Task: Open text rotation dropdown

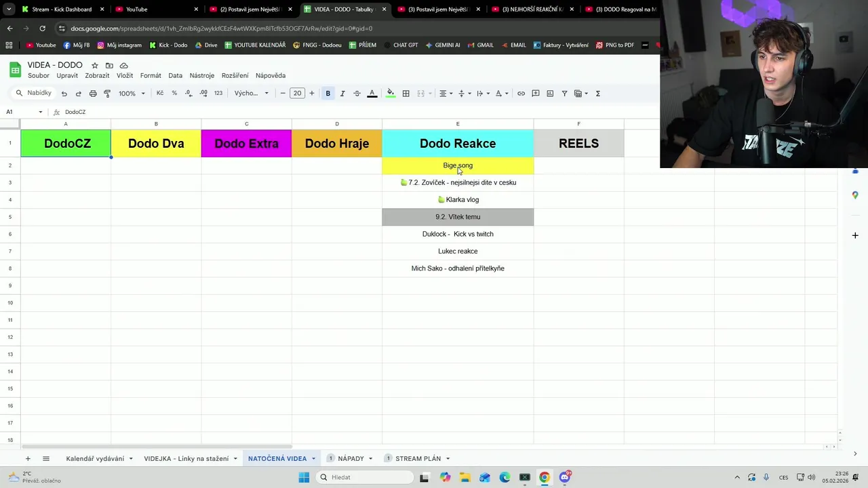Action: click(x=501, y=94)
